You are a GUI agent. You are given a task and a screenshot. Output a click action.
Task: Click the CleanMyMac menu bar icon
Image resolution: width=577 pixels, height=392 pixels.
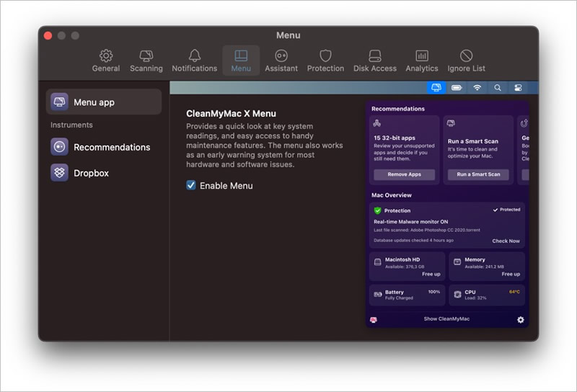click(x=436, y=87)
